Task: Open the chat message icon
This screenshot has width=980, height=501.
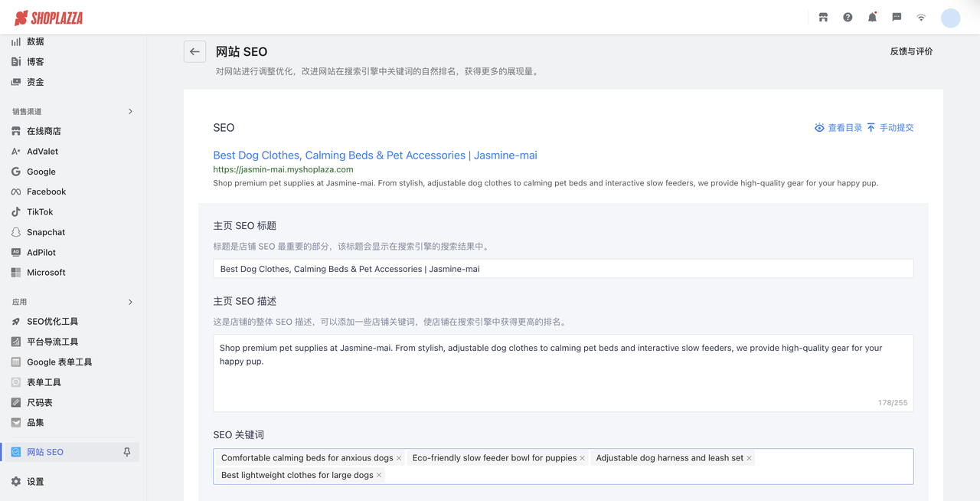Action: coord(897,17)
